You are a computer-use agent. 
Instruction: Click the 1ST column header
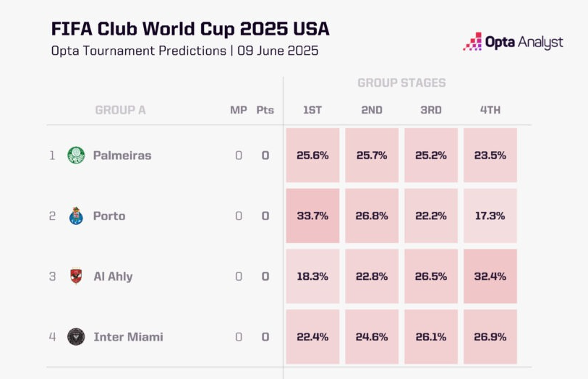(x=312, y=110)
